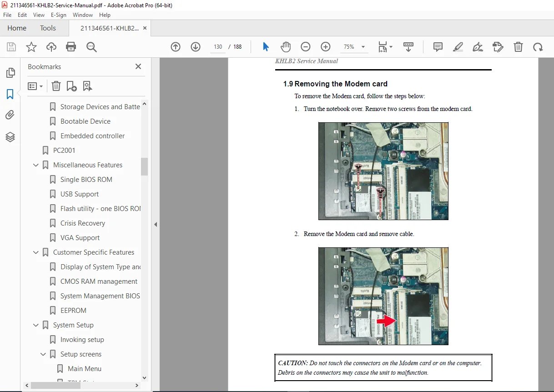Select the EEPROM bookmark
Image resolution: width=554 pixels, height=392 pixels.
73,311
